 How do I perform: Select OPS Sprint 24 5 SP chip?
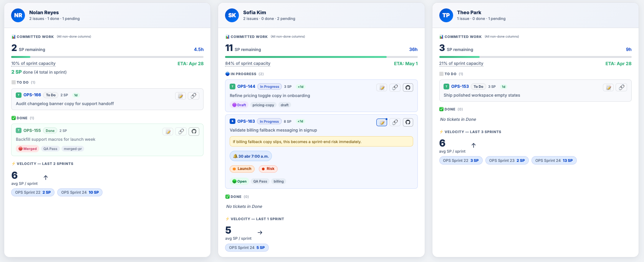247,248
